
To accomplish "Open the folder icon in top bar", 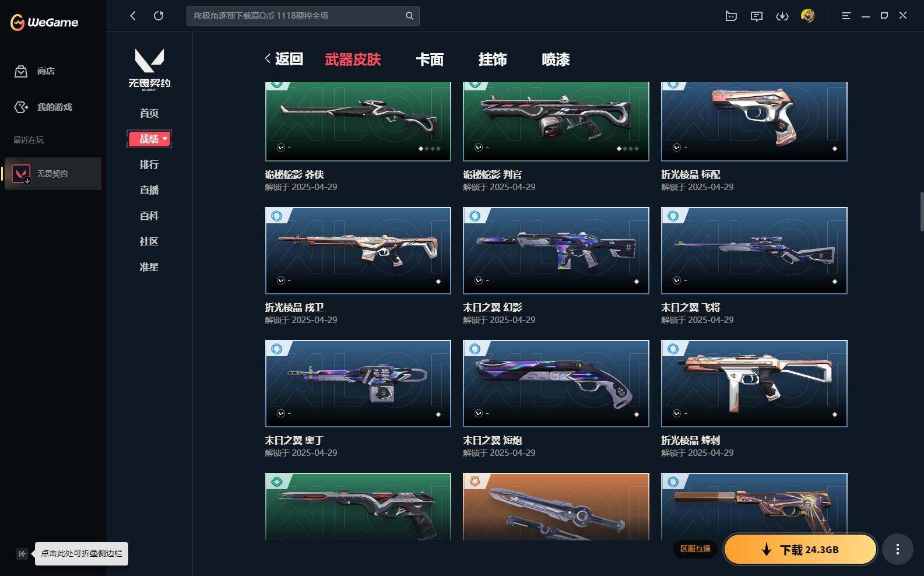I will (731, 16).
